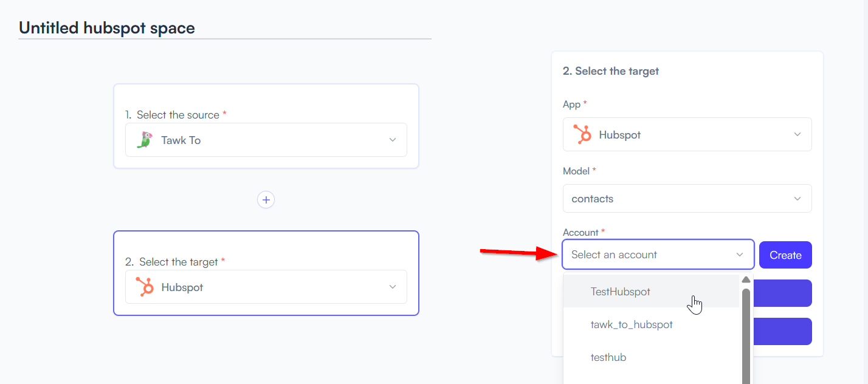Click the Hubspot logo in target step card
868x384 pixels.
(x=145, y=287)
